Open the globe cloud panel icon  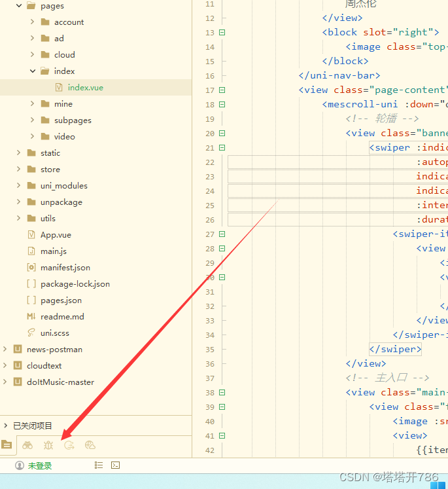90,445
